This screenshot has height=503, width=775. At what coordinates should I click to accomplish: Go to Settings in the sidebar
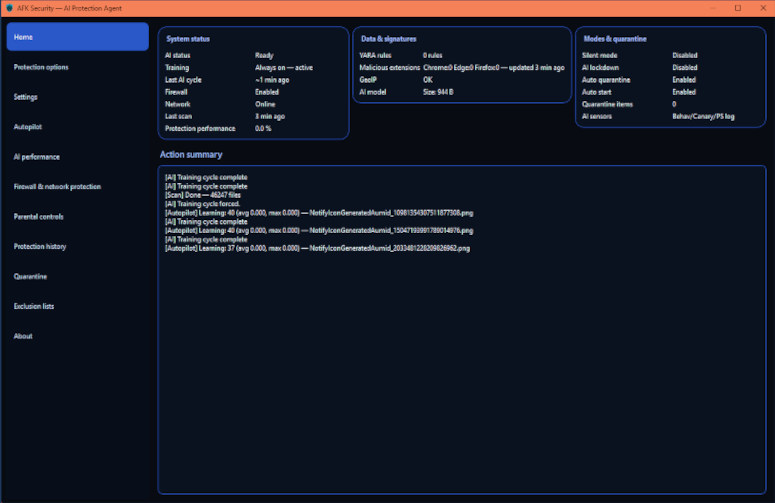(77, 97)
